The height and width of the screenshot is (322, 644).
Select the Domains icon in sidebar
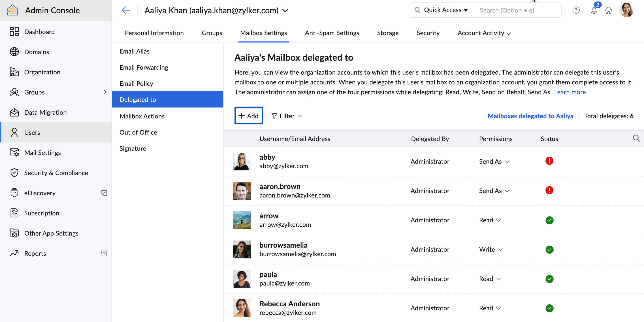[x=14, y=52]
